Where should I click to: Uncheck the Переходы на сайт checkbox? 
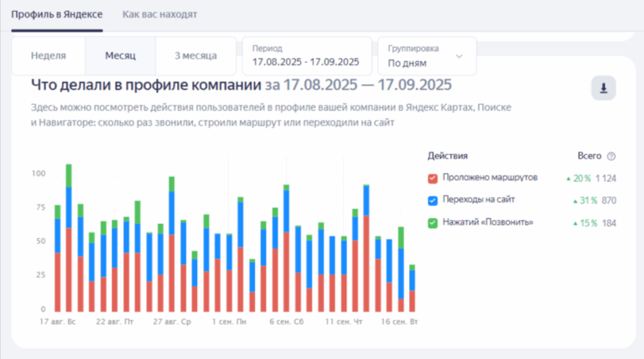[433, 200]
